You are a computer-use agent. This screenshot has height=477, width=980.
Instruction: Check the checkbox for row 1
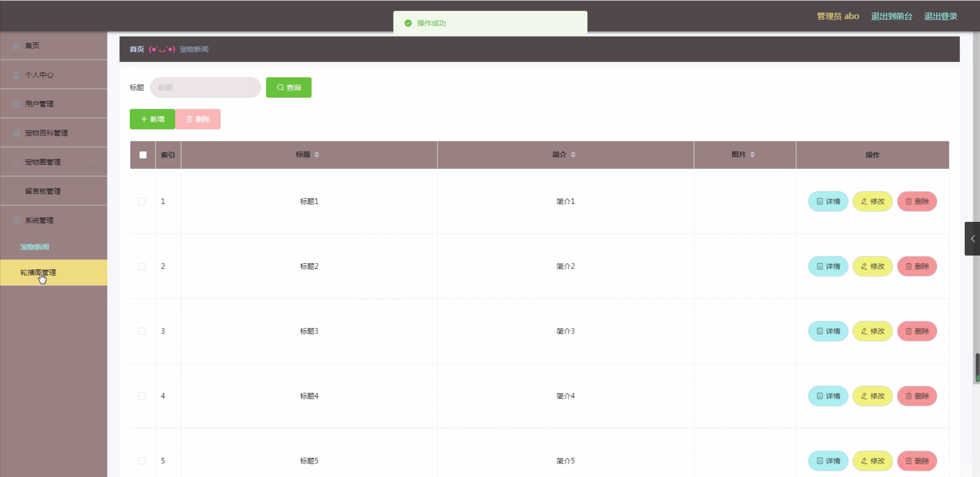pyautogui.click(x=142, y=202)
